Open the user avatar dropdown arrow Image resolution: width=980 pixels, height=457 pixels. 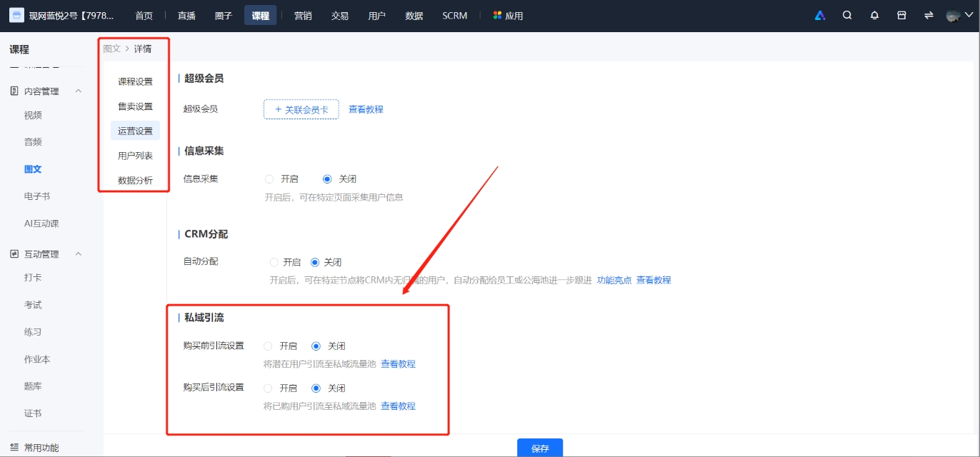968,14
